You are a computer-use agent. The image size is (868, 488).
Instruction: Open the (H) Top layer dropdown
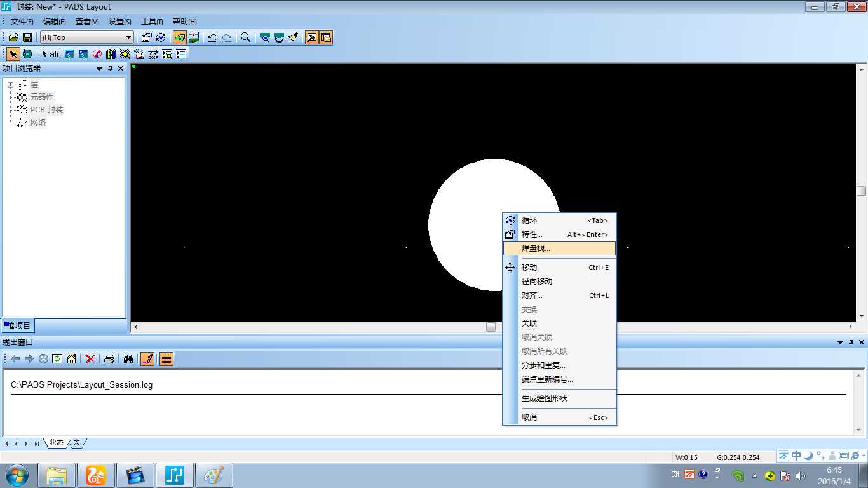pyautogui.click(x=87, y=37)
